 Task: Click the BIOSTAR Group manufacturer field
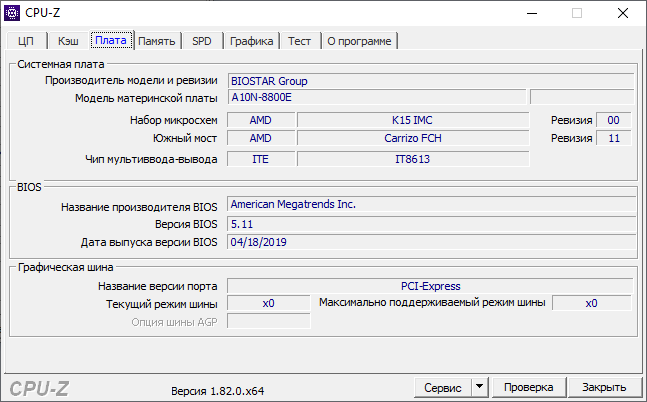pyautogui.click(x=431, y=81)
